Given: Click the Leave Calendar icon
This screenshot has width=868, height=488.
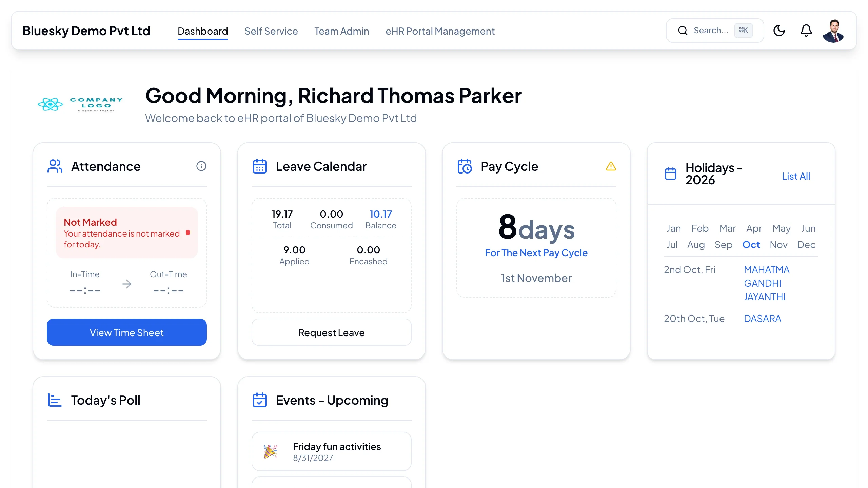Looking at the screenshot, I should (x=260, y=166).
